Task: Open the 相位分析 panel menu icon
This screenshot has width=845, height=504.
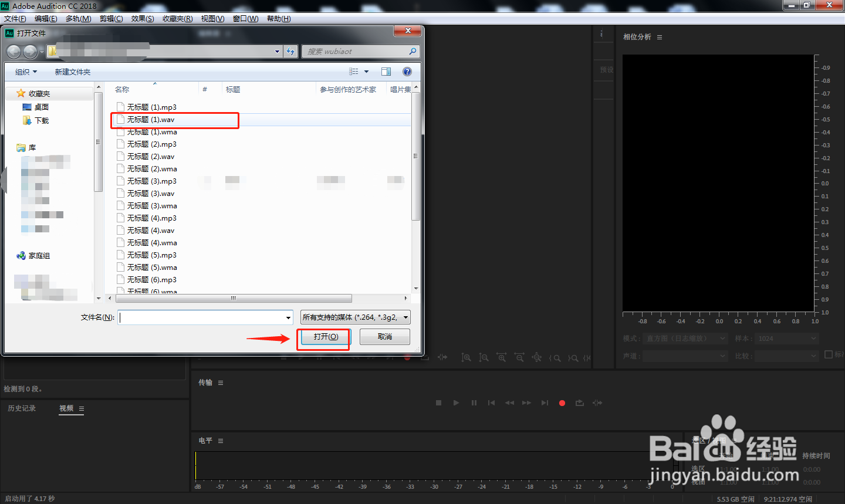Action: tap(660, 37)
